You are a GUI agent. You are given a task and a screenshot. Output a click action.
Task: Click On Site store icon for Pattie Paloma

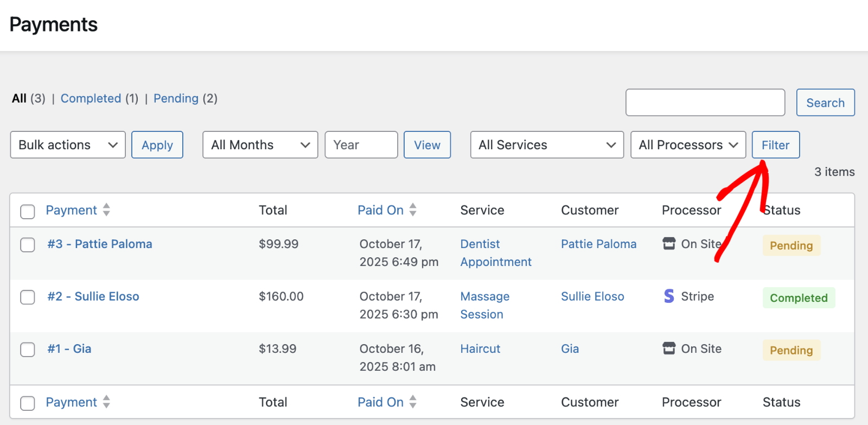669,244
